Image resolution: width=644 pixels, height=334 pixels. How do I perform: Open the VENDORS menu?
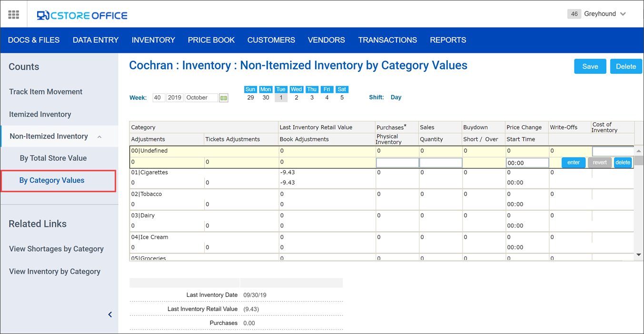tap(327, 40)
